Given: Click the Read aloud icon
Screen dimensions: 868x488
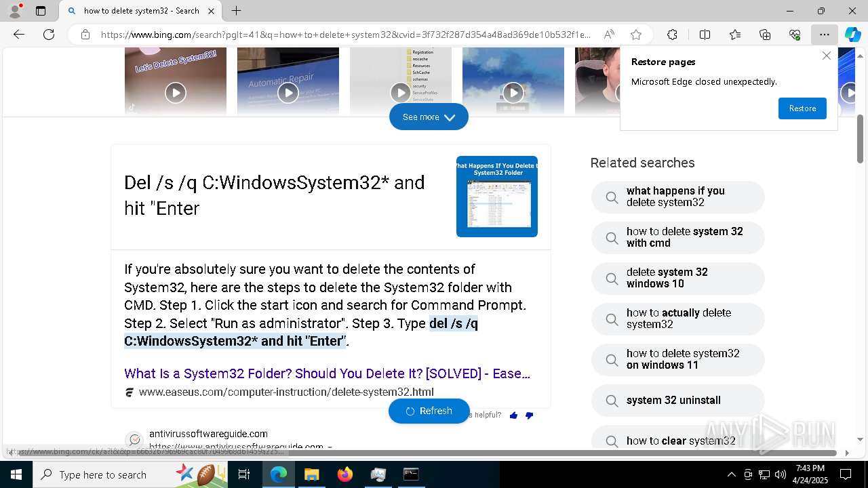Looking at the screenshot, I should point(609,35).
